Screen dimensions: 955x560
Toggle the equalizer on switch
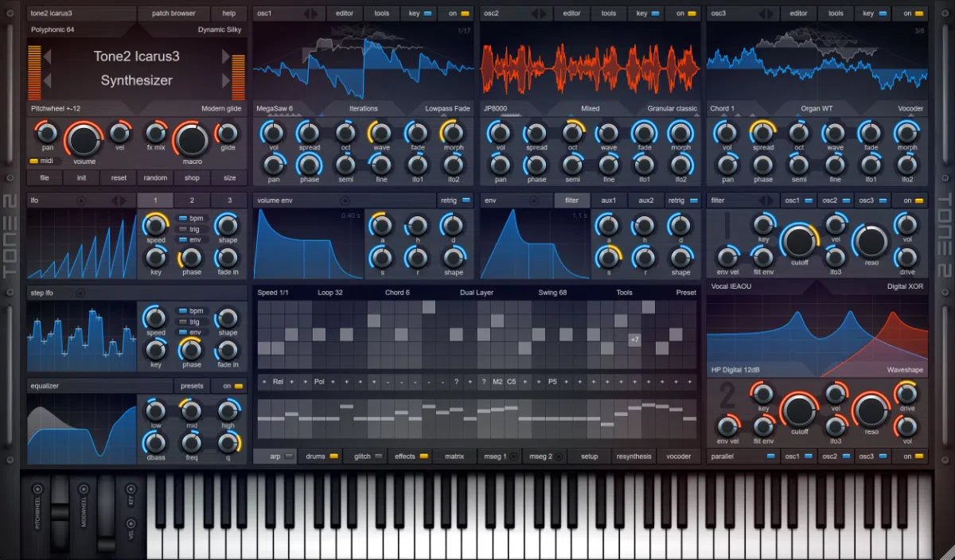pyautogui.click(x=230, y=385)
